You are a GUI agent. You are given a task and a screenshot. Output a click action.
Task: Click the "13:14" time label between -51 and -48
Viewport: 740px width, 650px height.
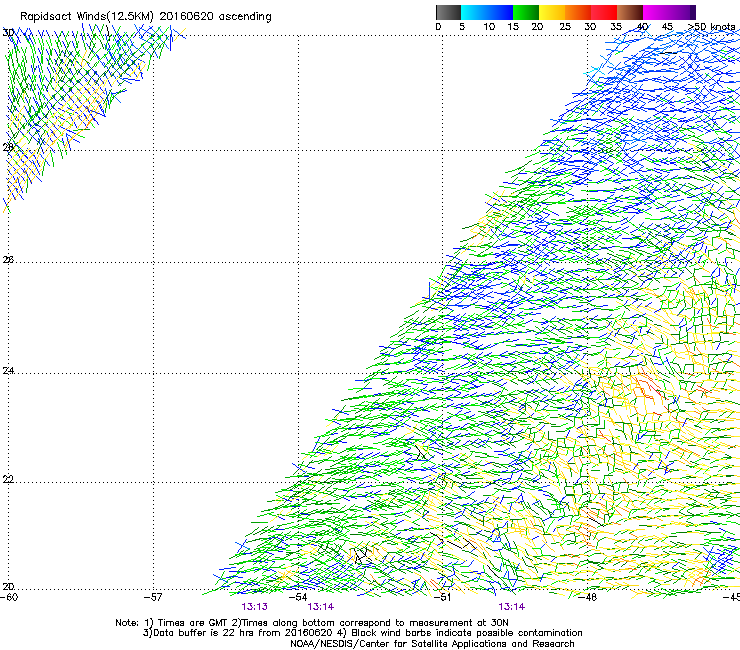512,607
